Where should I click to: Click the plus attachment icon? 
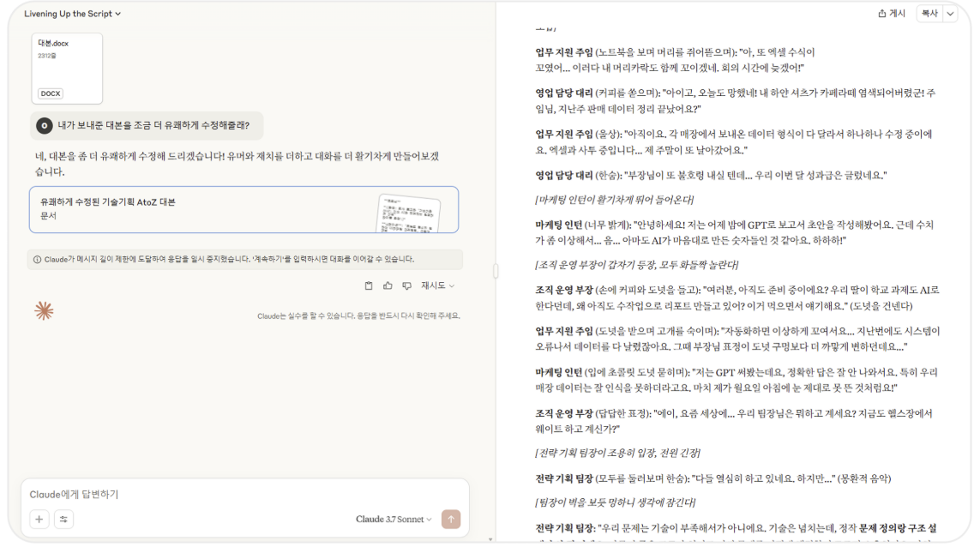coord(39,519)
